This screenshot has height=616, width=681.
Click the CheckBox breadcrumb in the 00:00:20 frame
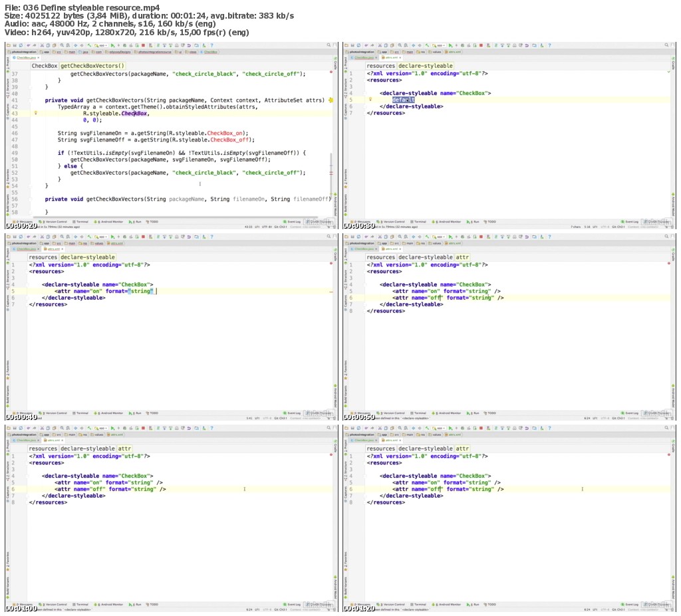click(x=45, y=66)
